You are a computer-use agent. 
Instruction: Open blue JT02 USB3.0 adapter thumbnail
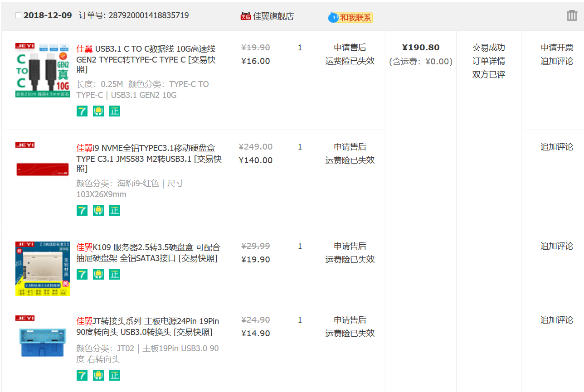coord(43,343)
